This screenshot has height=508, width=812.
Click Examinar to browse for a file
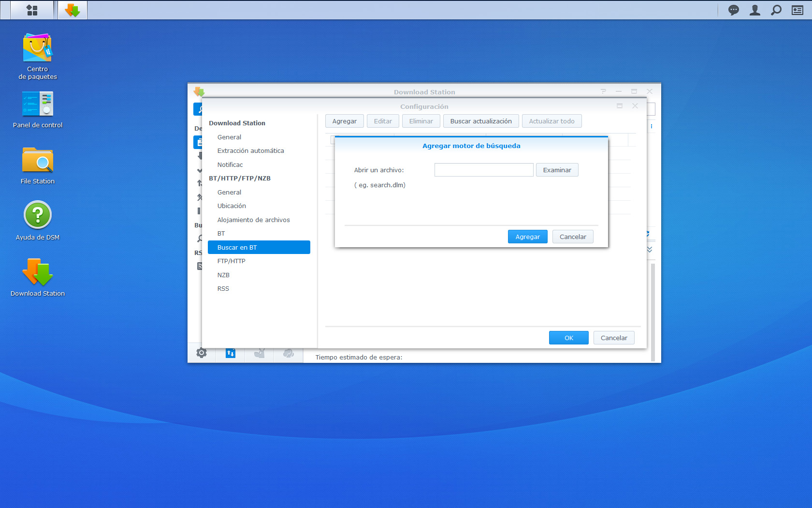[x=557, y=170]
